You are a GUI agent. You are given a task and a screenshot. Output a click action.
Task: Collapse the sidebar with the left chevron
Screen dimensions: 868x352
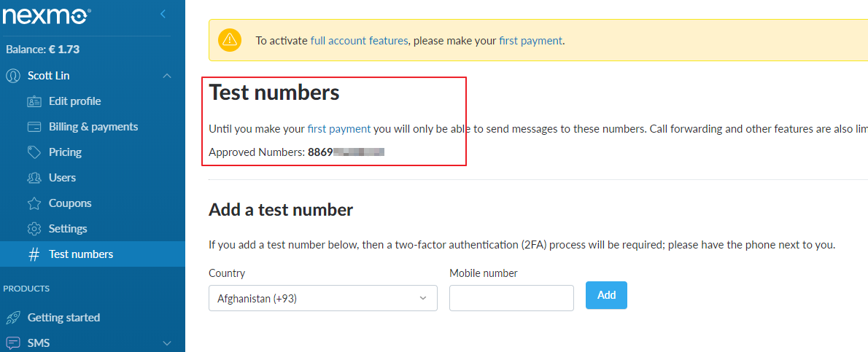click(x=163, y=14)
